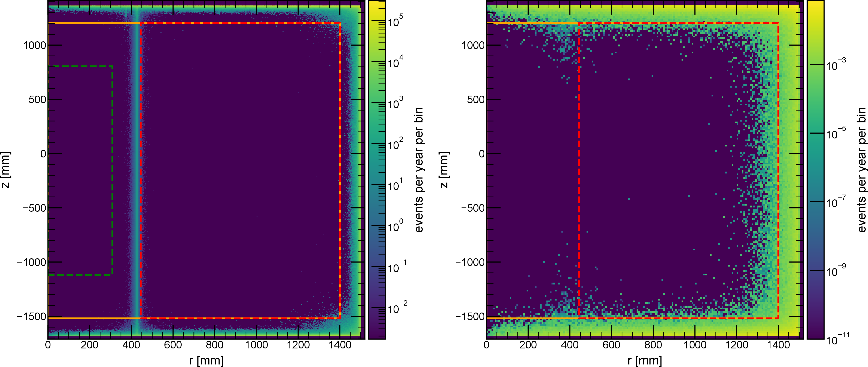
Task: Click the 10^0 tick on the left colorbar
Action: point(395,226)
